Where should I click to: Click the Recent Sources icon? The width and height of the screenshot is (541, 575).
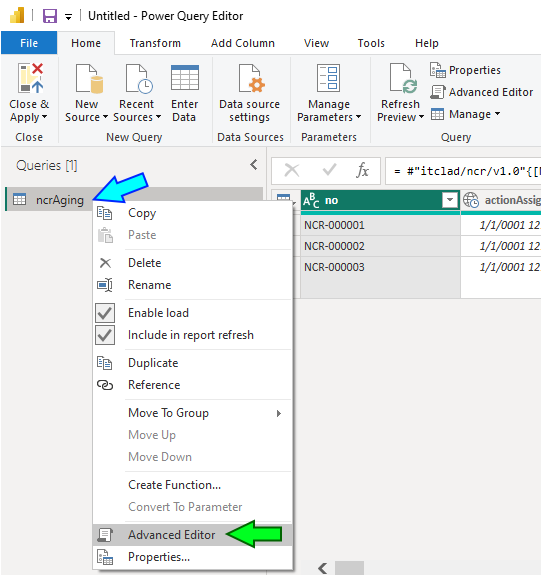139,78
